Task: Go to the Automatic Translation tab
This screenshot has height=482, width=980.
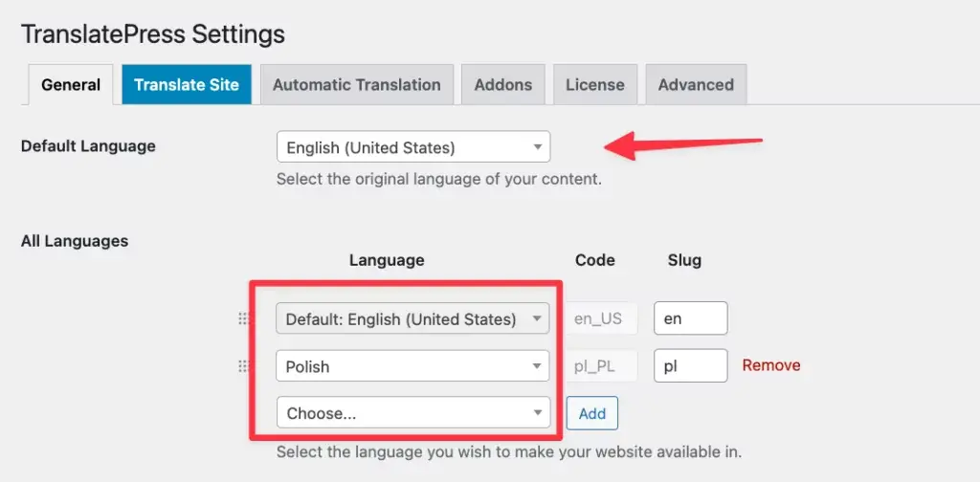Action: coord(356,84)
